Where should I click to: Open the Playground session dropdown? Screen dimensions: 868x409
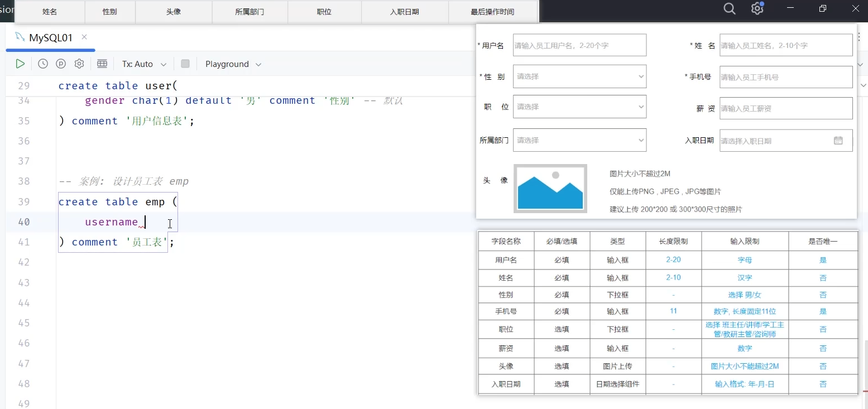coord(233,64)
